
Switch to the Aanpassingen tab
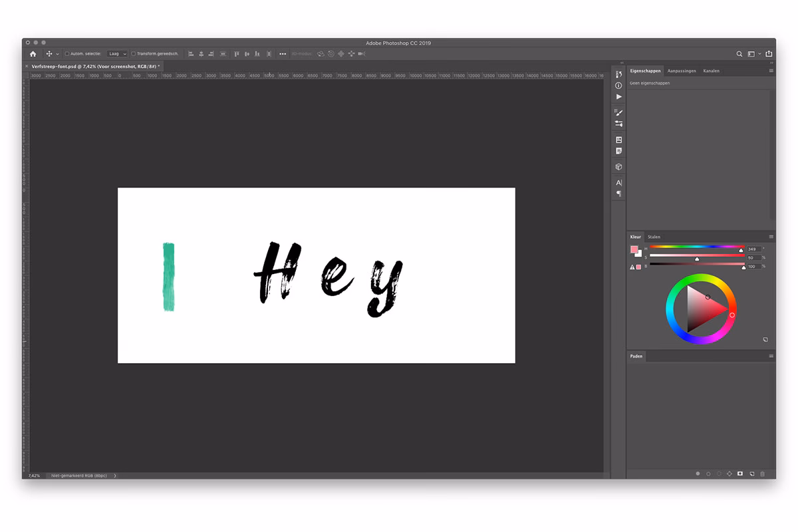point(682,70)
